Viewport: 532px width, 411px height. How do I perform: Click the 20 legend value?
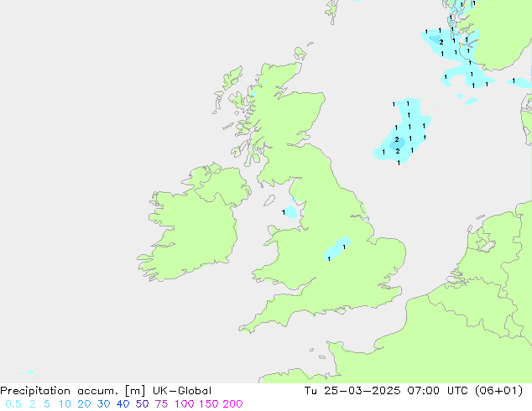(x=84, y=404)
